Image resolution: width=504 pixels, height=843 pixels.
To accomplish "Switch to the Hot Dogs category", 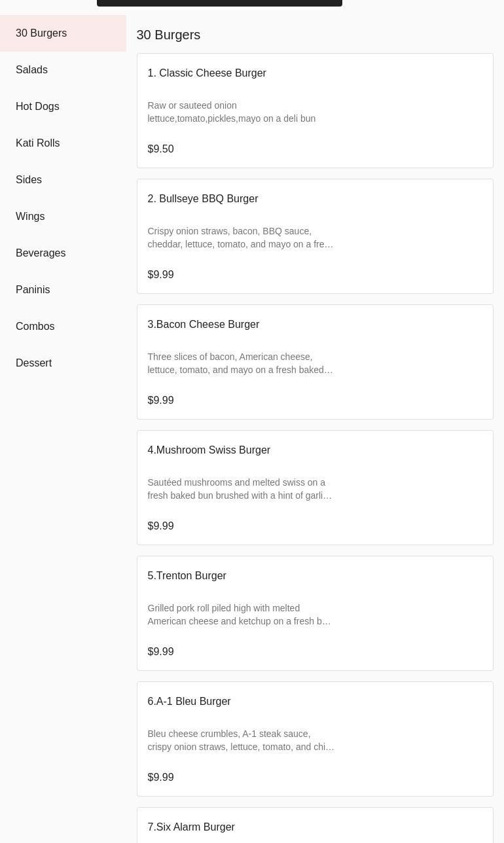I will (37, 107).
